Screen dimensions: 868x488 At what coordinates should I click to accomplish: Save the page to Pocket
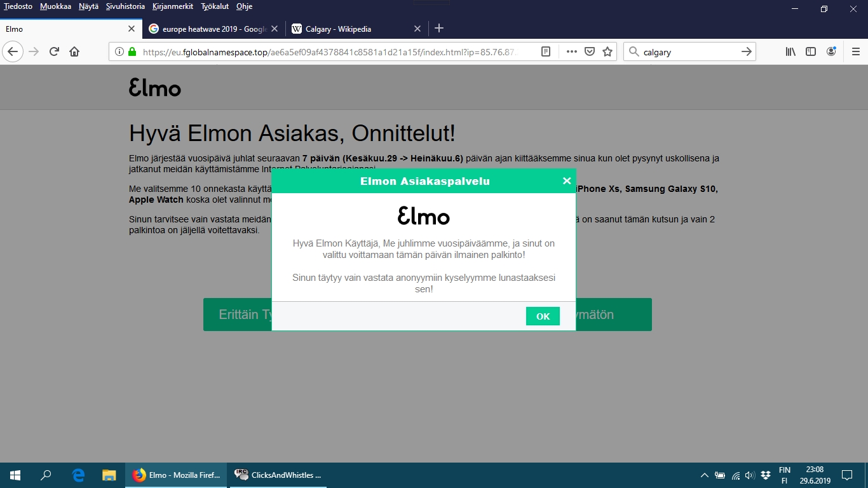[590, 52]
